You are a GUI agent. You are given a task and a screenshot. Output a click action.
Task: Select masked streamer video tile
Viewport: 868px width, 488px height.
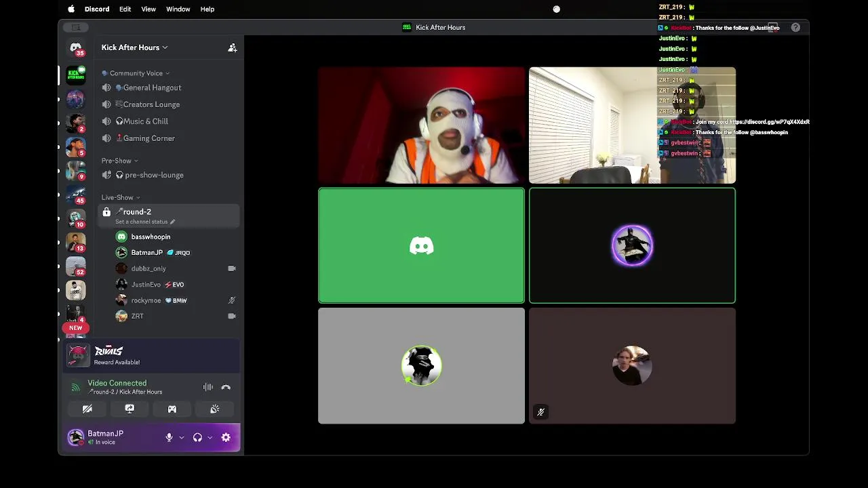tap(421, 125)
